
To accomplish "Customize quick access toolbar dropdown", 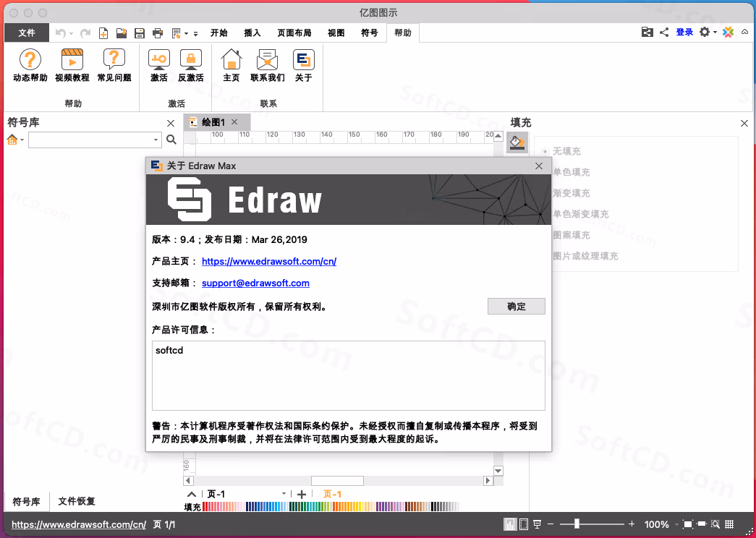I will pos(196,33).
